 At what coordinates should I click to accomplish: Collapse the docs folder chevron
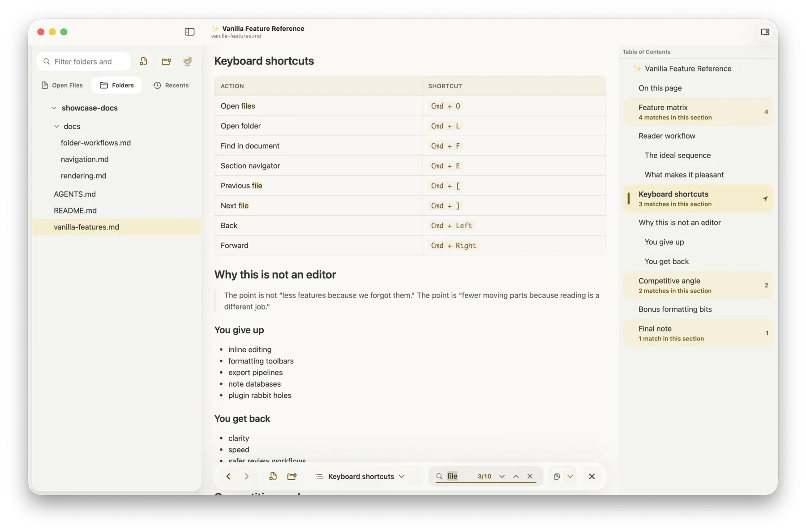pos(57,126)
